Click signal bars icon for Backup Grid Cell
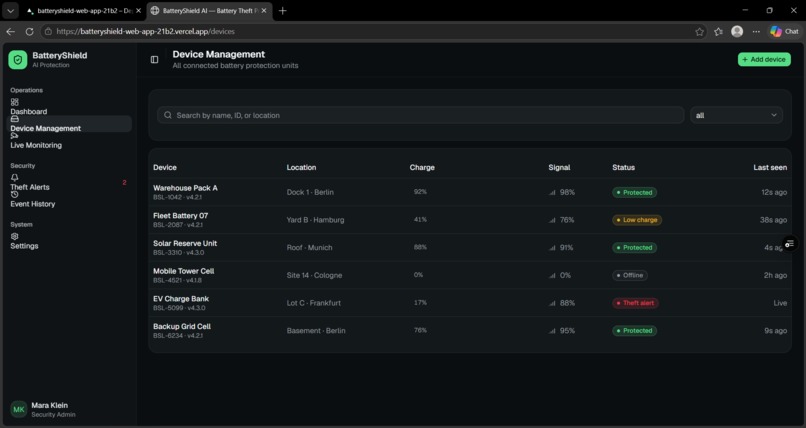Viewport: 806px width, 428px height. pyautogui.click(x=553, y=331)
